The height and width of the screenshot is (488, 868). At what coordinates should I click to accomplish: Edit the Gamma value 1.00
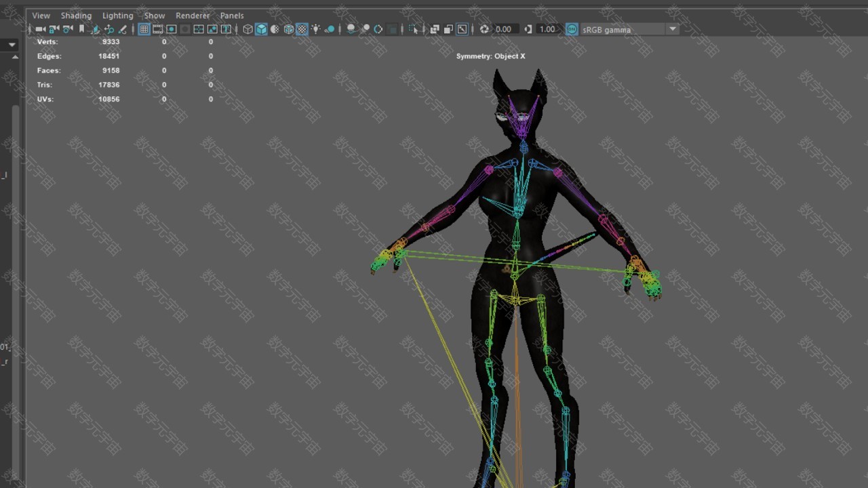tap(547, 29)
